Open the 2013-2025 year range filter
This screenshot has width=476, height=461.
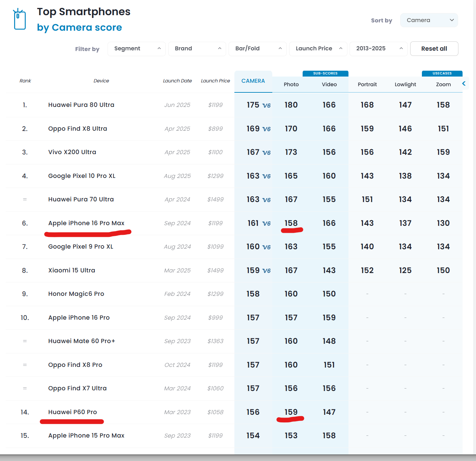point(378,49)
